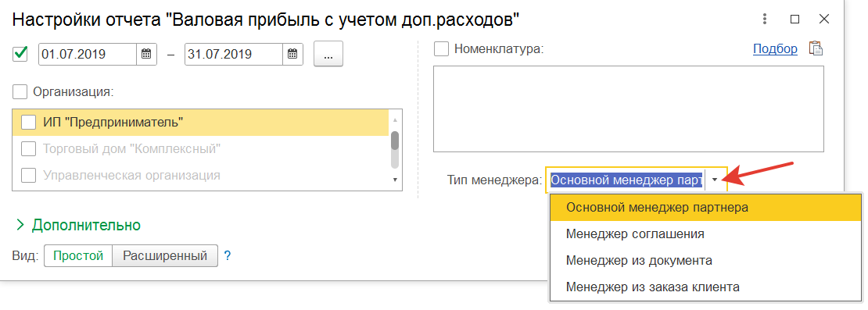
Task: Open the Подбор link
Action: [x=775, y=48]
